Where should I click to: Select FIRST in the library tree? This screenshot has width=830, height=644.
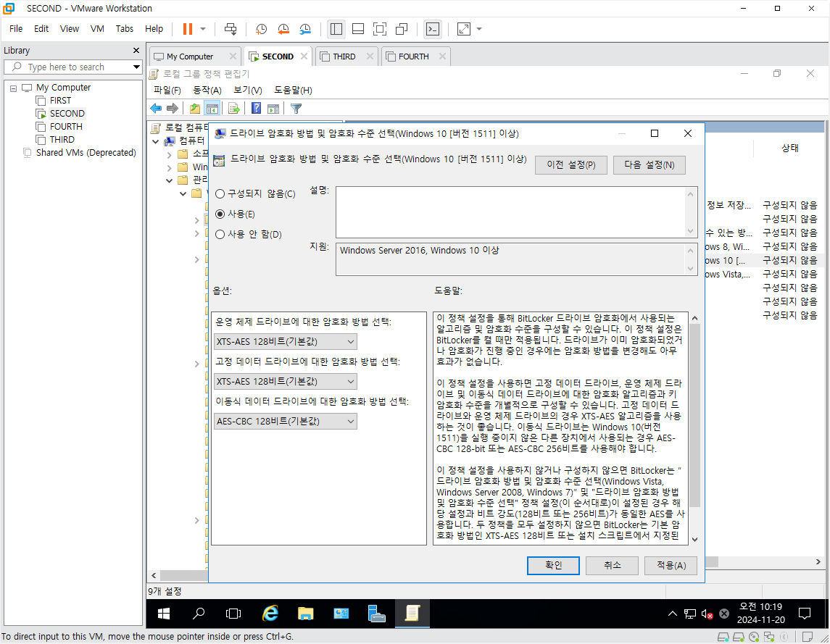tap(60, 101)
